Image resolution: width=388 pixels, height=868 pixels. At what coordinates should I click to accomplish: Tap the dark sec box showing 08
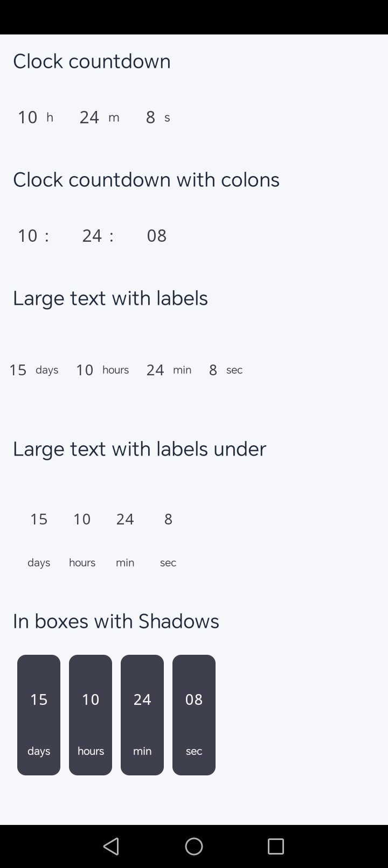[x=194, y=715]
